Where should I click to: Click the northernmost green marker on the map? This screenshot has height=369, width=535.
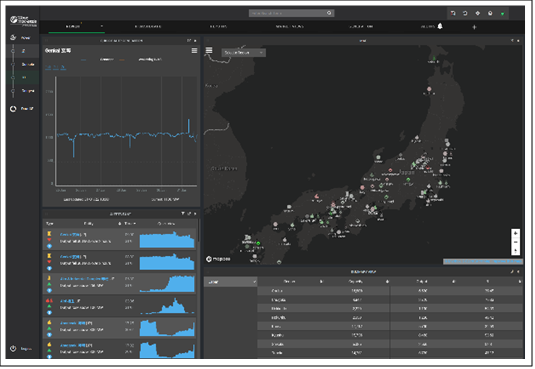(434, 59)
